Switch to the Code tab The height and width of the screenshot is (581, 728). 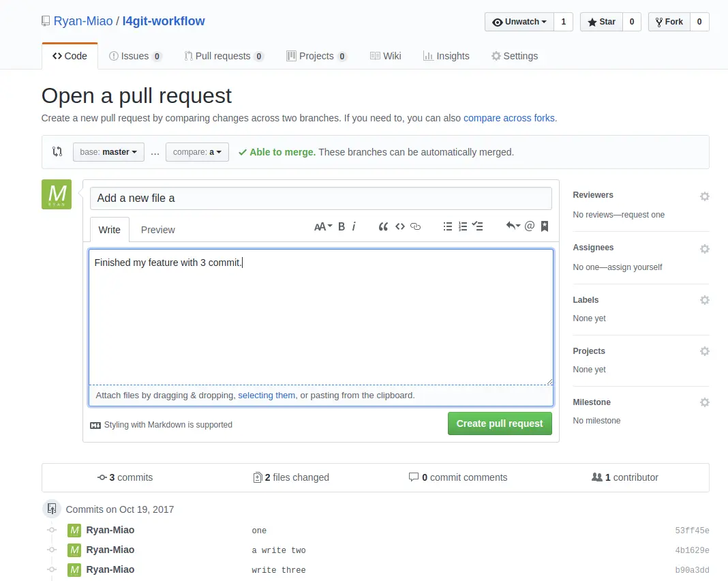(x=70, y=56)
